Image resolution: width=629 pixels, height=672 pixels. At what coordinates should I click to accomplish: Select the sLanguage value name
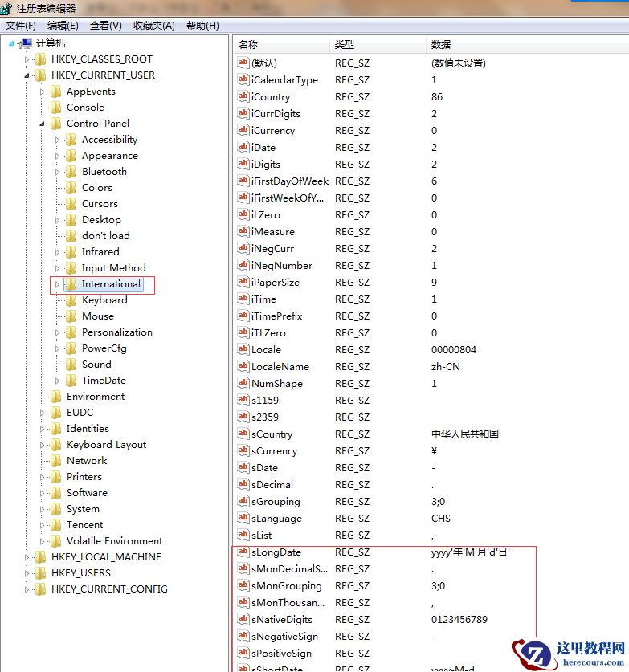pyautogui.click(x=276, y=519)
